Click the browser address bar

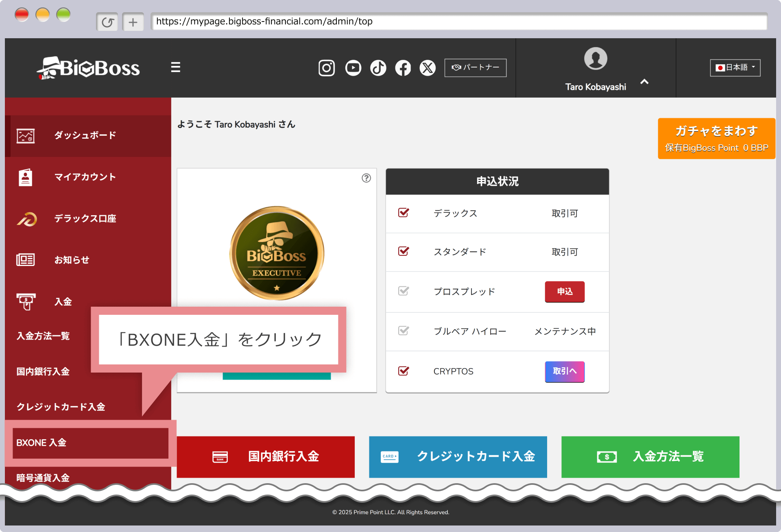point(458,22)
